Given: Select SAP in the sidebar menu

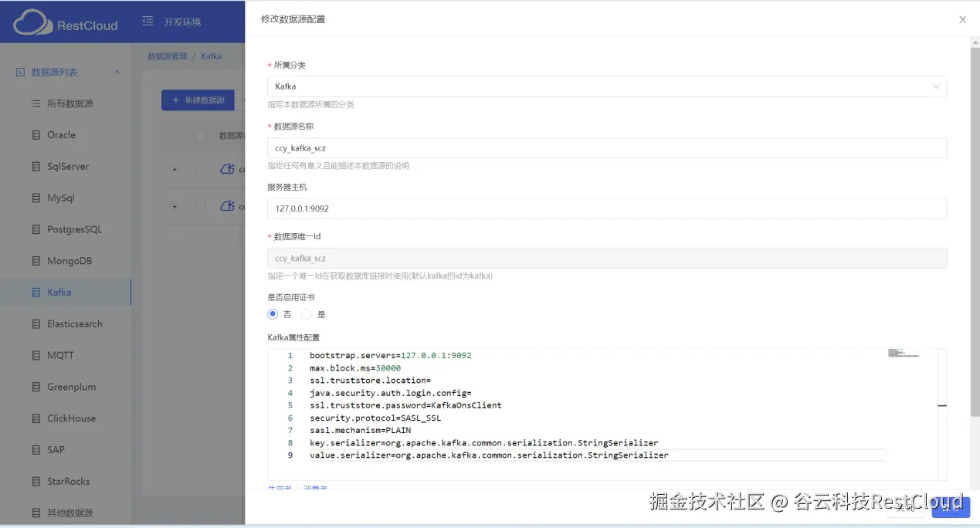Looking at the screenshot, I should click(66, 450).
